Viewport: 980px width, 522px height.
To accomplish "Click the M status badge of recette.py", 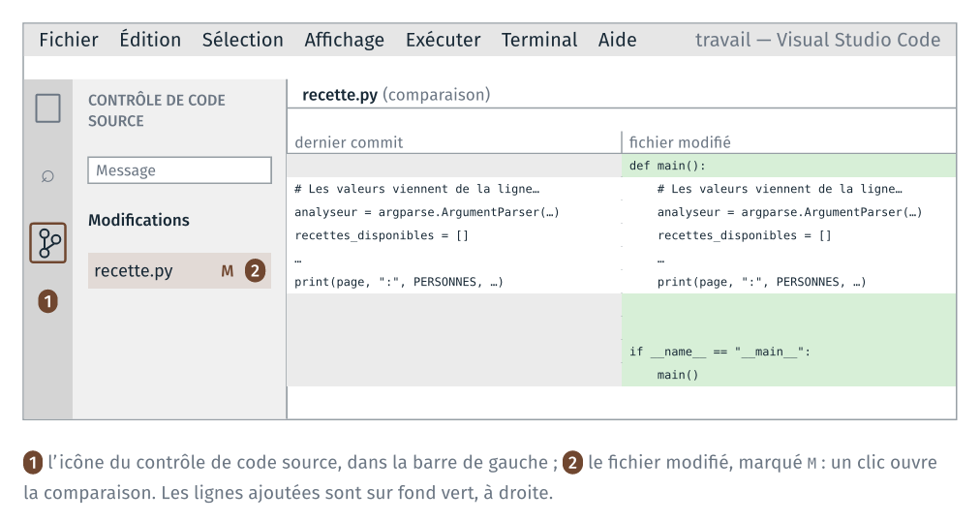I will coord(228,271).
